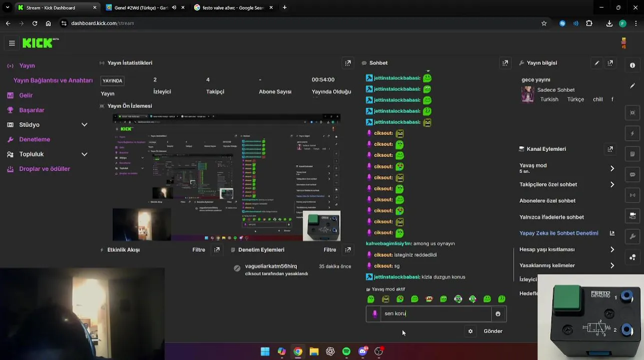Image resolution: width=644 pixels, height=360 pixels.
Task: Open the hamburger menu beside Kick logo
Action: tap(12, 43)
